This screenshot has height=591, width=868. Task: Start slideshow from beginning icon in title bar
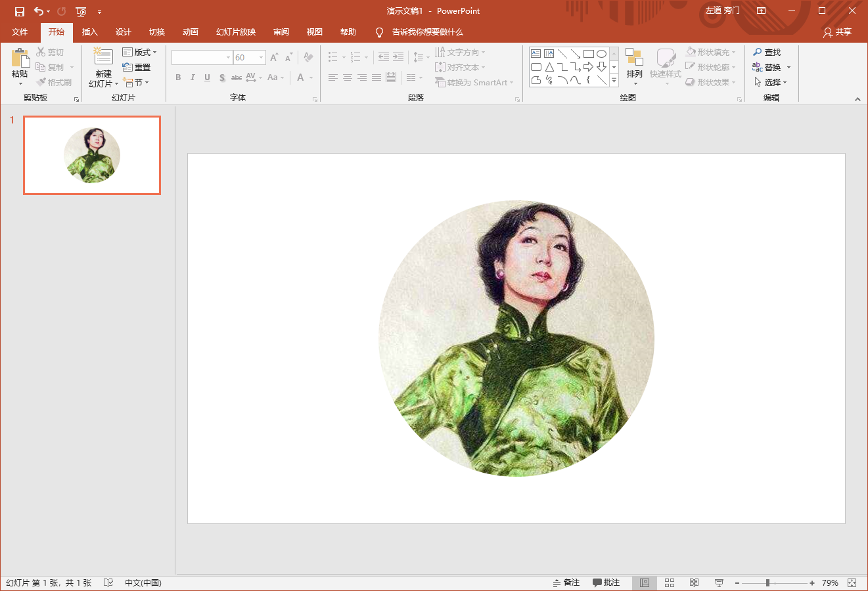click(x=81, y=11)
